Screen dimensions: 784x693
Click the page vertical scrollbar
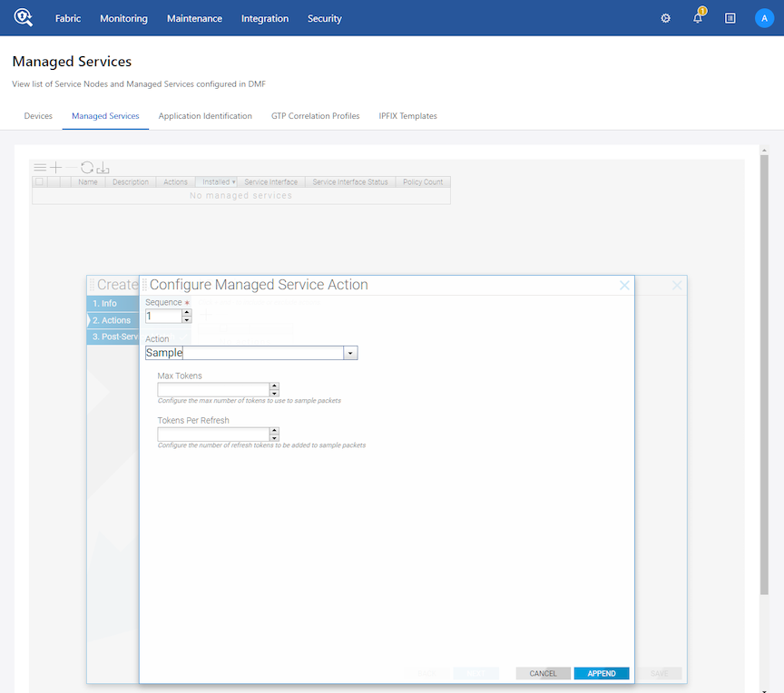pos(764,375)
